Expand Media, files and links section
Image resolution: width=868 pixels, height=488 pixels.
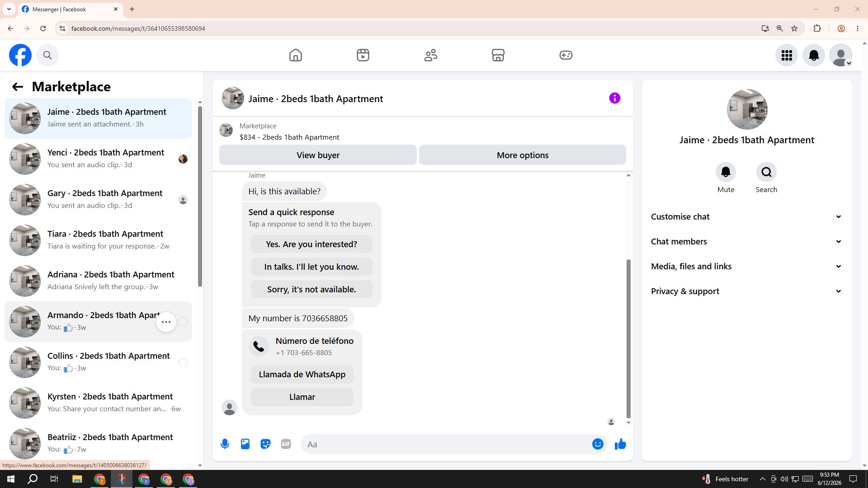[x=747, y=267]
